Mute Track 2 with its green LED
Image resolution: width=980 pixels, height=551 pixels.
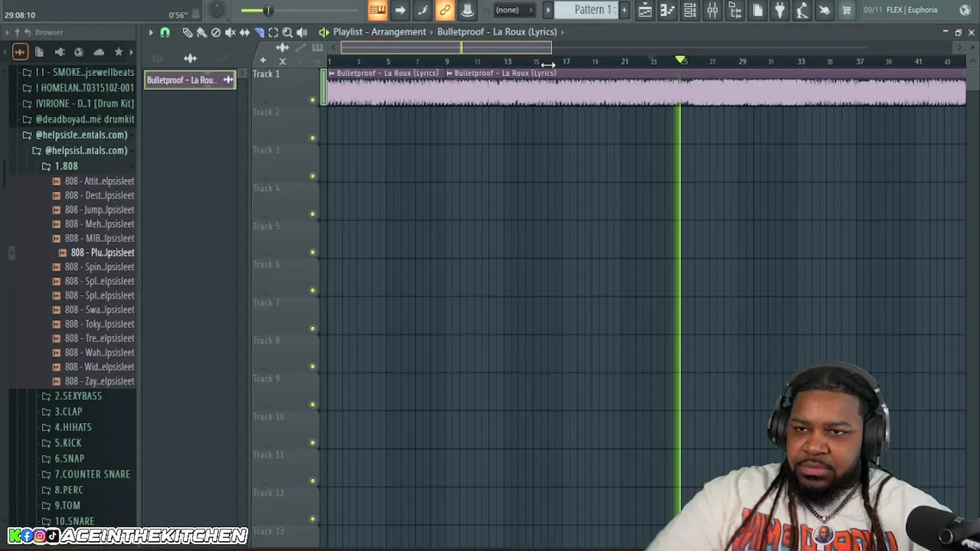(312, 139)
